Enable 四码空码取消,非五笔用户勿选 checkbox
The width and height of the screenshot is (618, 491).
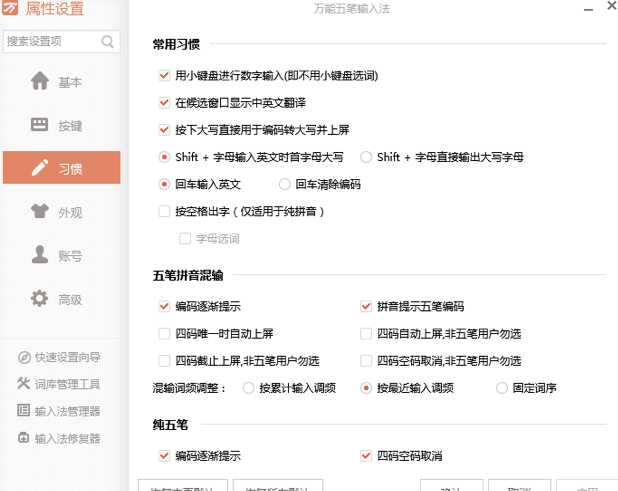(366, 361)
